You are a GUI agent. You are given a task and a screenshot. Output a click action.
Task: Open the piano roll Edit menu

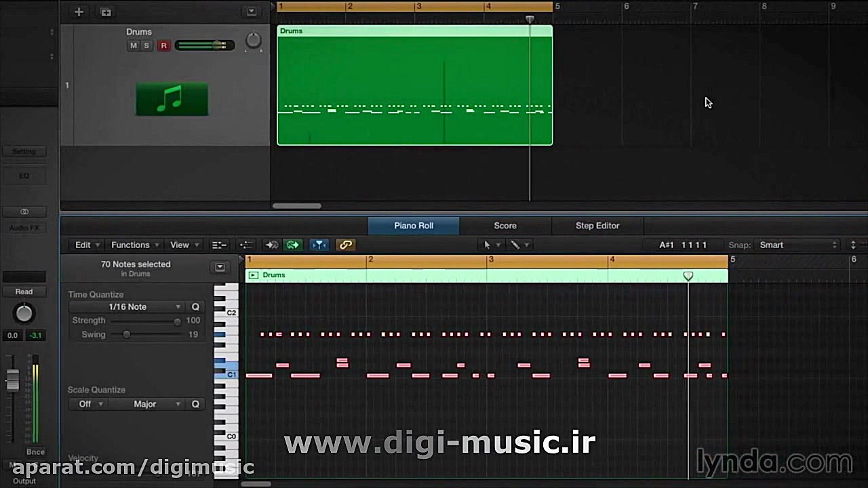87,245
